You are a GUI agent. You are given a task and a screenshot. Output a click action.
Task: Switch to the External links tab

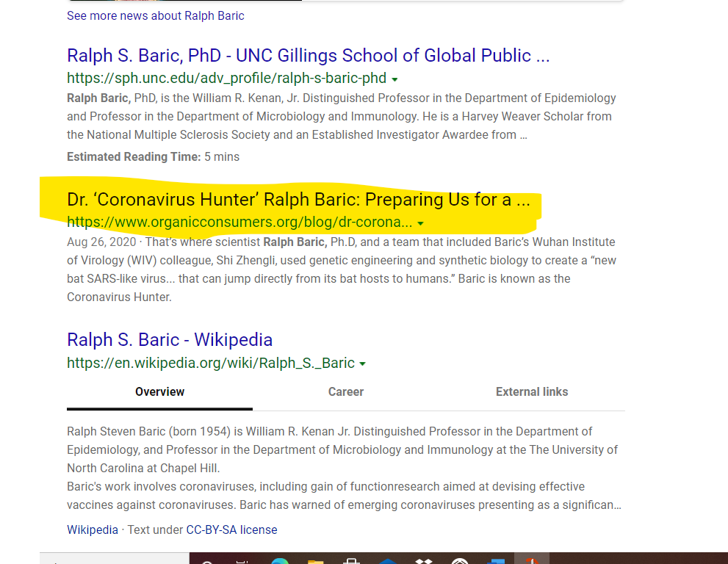[532, 391]
